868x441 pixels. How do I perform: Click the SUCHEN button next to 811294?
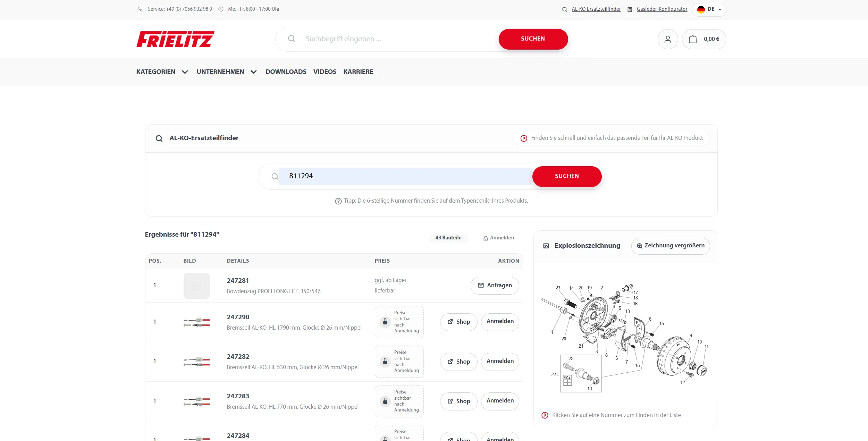[x=567, y=176]
